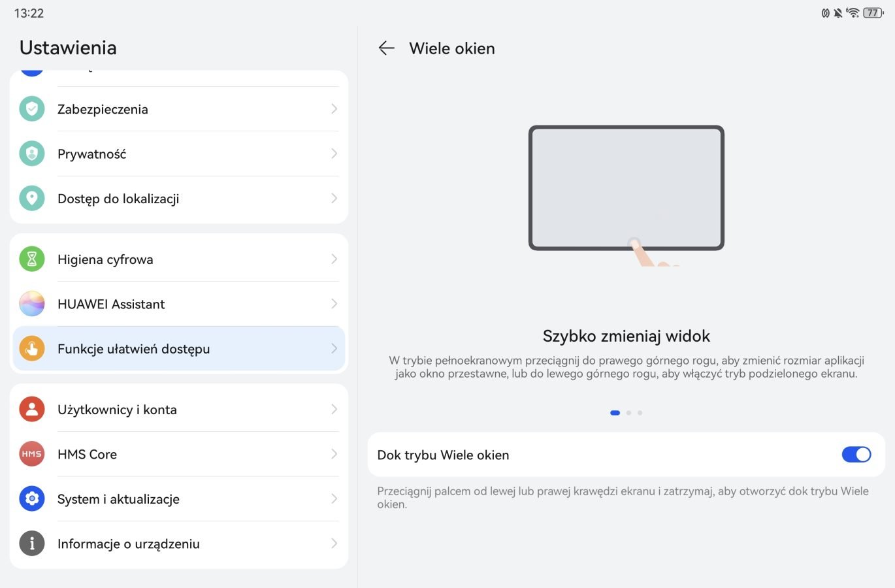Expand HMS Core using its chevron
Image resolution: width=895 pixels, height=588 pixels.
334,454
